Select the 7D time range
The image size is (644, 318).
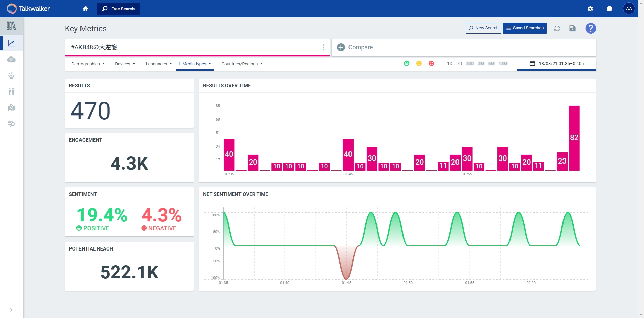[x=459, y=64]
